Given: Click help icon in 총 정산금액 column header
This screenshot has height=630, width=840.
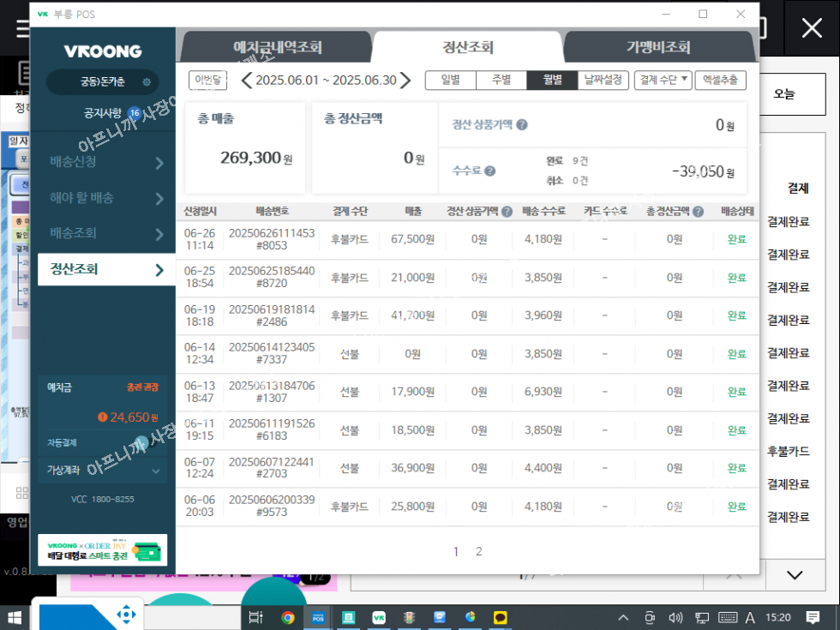Looking at the screenshot, I should (x=699, y=212).
